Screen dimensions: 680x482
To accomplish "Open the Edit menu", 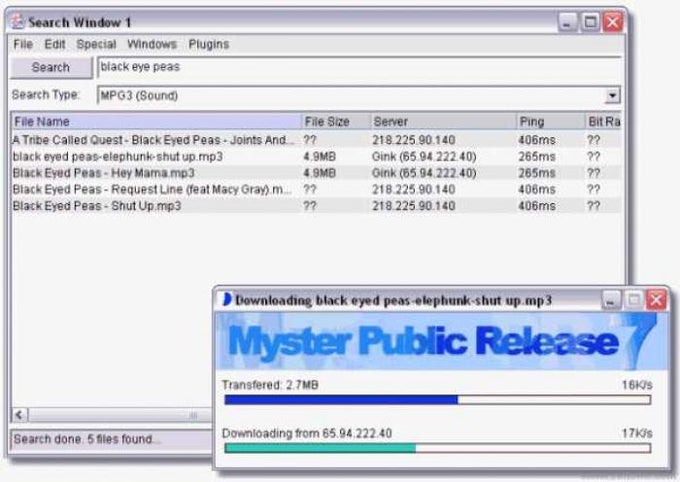I will (x=55, y=44).
